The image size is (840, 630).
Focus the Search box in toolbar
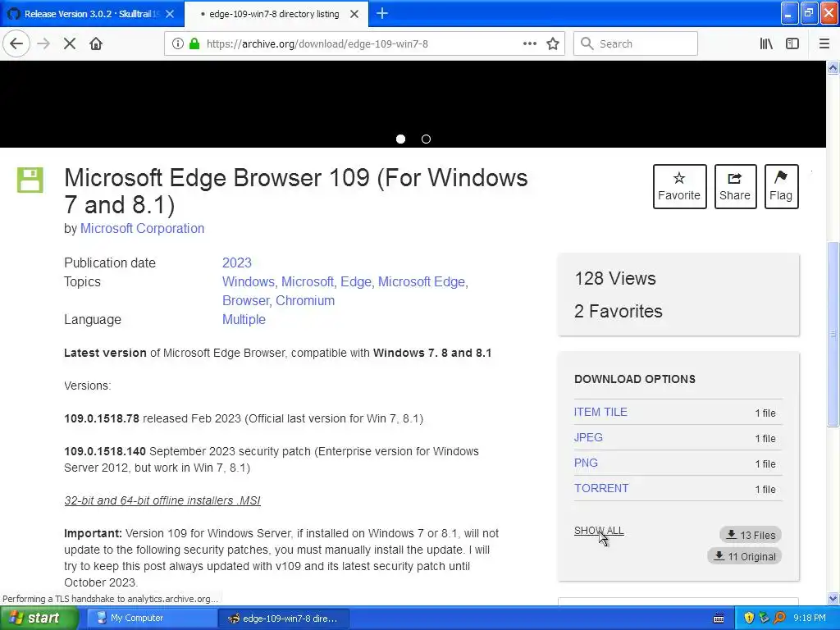coord(636,43)
